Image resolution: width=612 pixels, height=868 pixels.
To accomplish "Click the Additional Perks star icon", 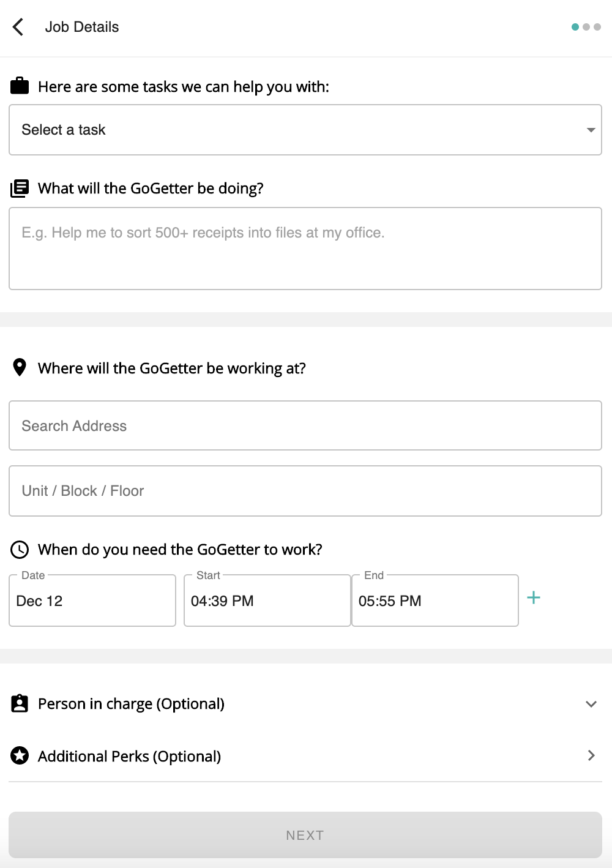I will 20,756.
